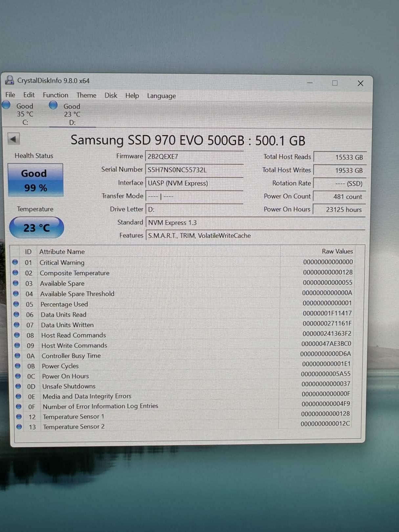Viewport: 399px width, 532px height.
Task: Click raw value 0000000271161F
Action: tap(327, 323)
